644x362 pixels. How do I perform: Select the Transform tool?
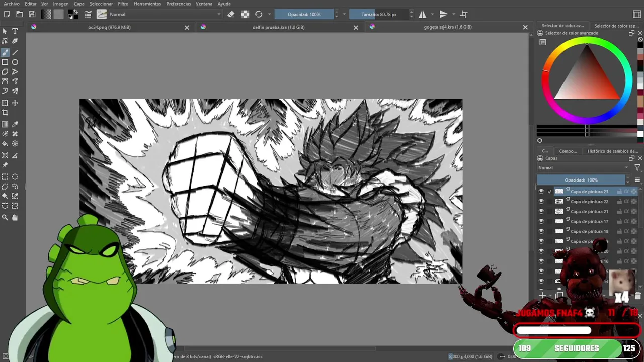click(5, 103)
